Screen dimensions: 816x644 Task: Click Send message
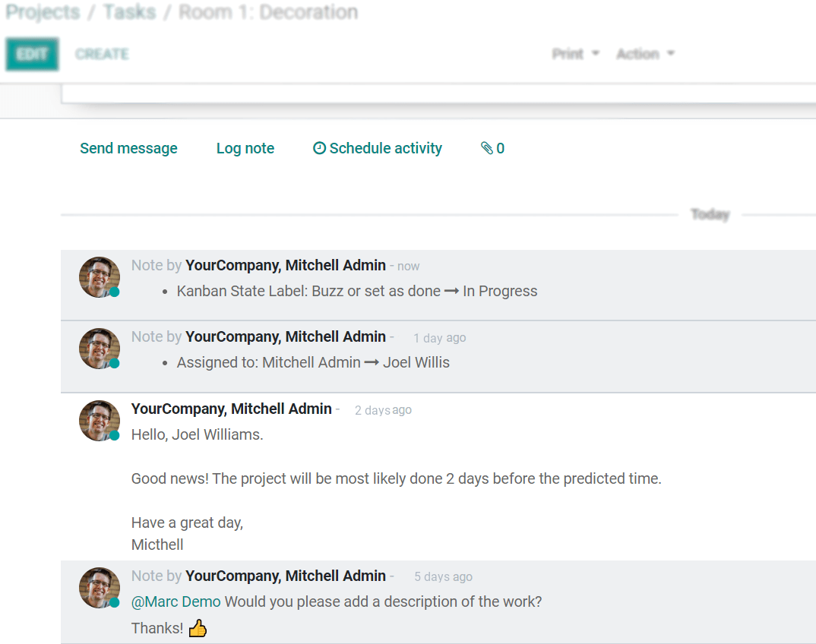128,148
